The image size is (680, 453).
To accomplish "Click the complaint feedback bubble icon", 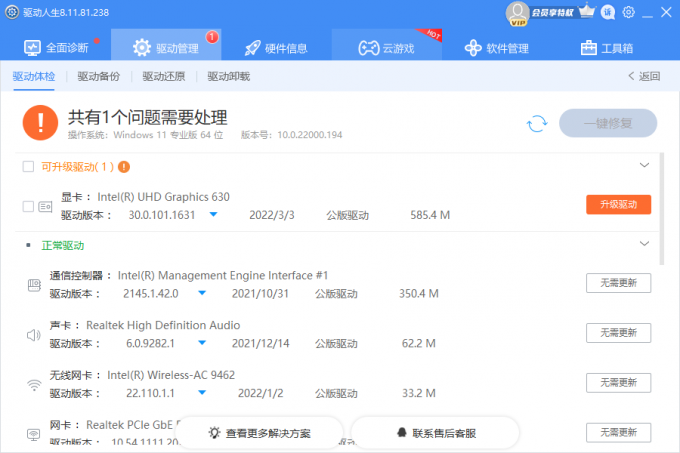I will (608, 12).
